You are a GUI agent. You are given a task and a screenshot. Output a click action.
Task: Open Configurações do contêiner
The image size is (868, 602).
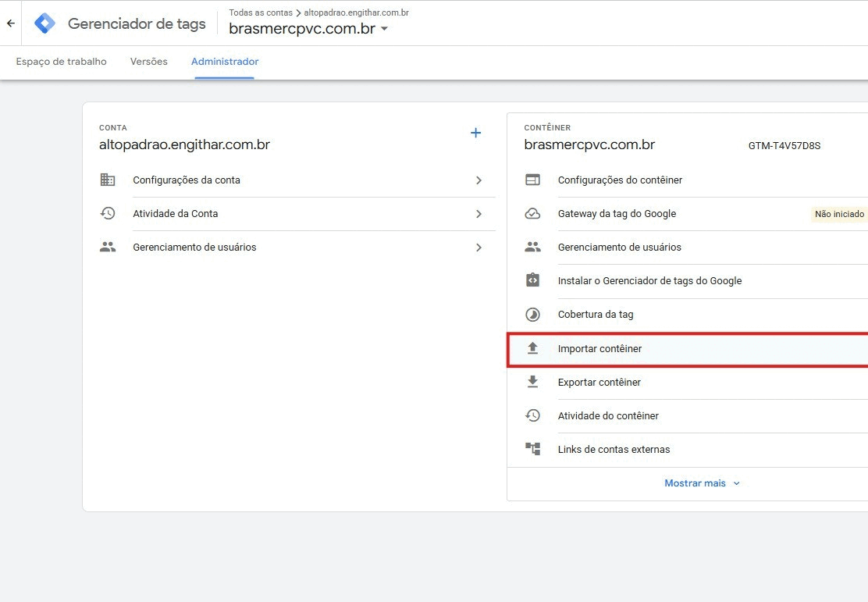(620, 180)
